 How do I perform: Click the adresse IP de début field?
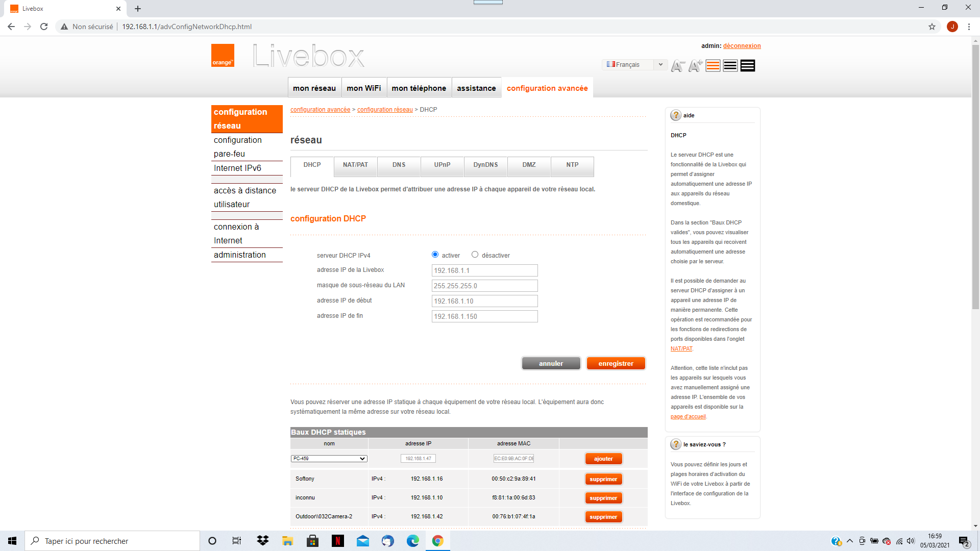[484, 301]
